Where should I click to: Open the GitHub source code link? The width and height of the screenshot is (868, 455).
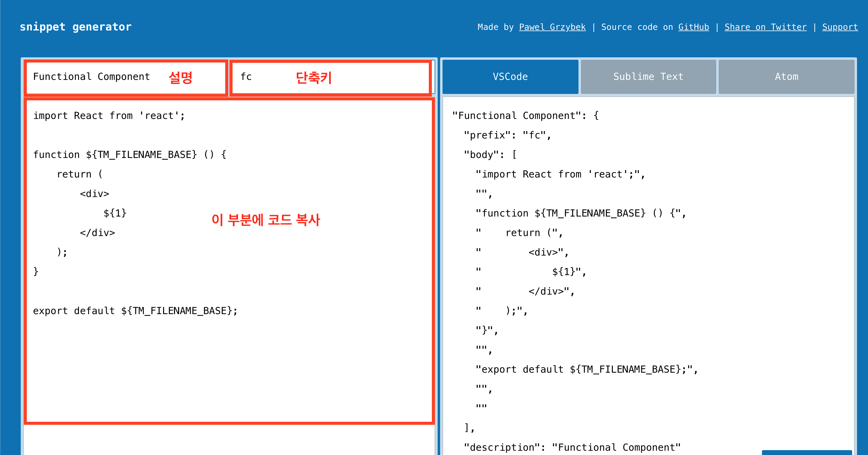coord(693,27)
